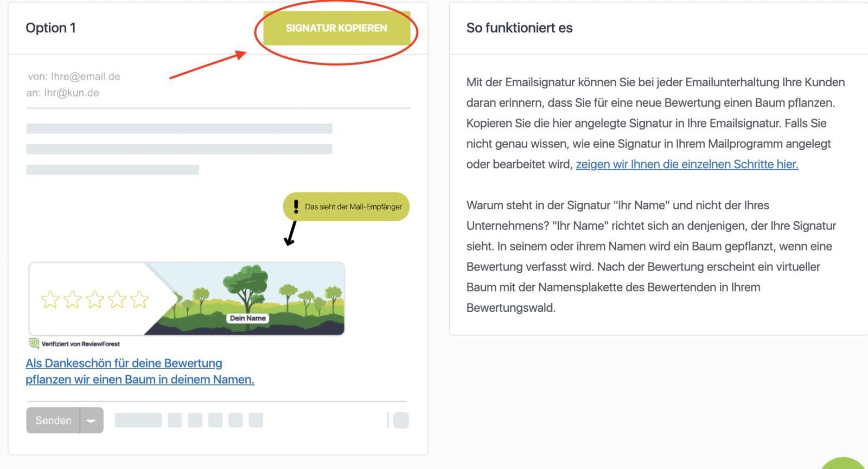Click the exclamation mark icon in the badge
The width and height of the screenshot is (868, 469).
click(296, 207)
